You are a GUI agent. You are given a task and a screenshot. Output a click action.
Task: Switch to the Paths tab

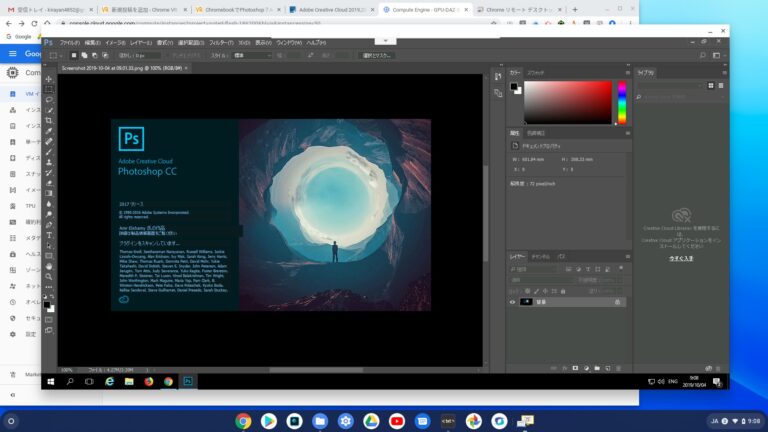[x=561, y=257]
